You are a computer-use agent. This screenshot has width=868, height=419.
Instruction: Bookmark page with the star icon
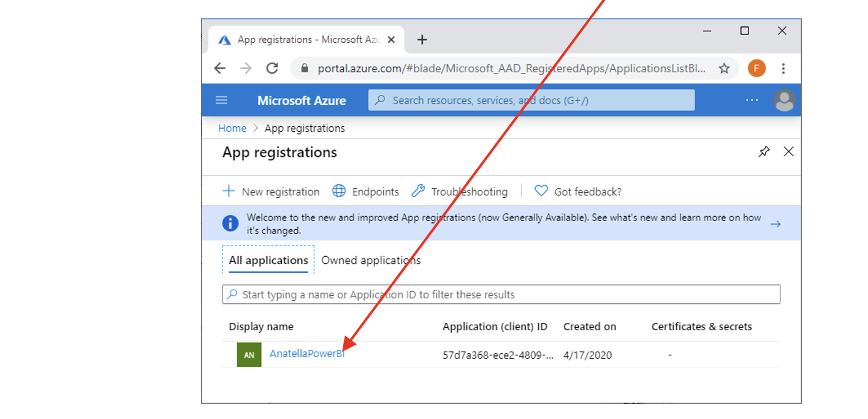pos(724,69)
